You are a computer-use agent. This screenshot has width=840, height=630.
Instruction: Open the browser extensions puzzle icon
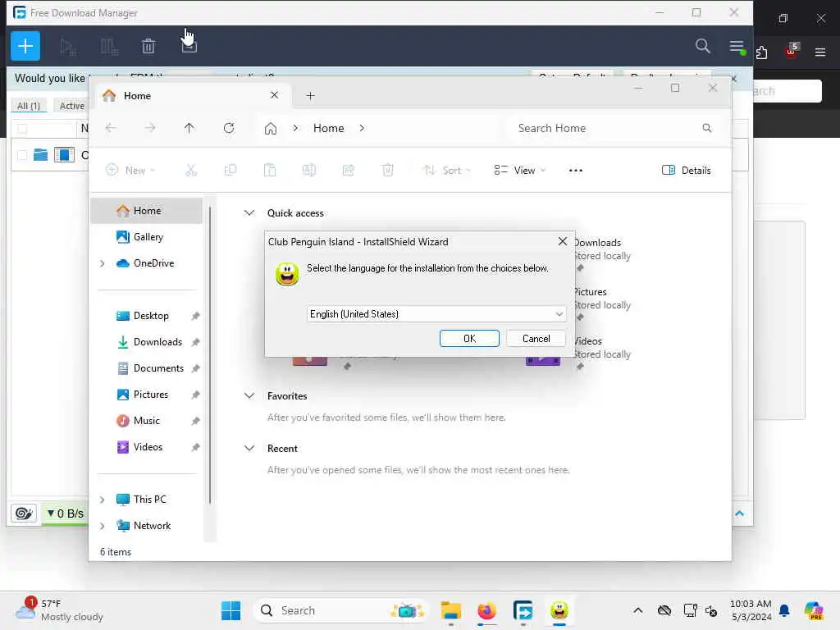click(x=761, y=52)
